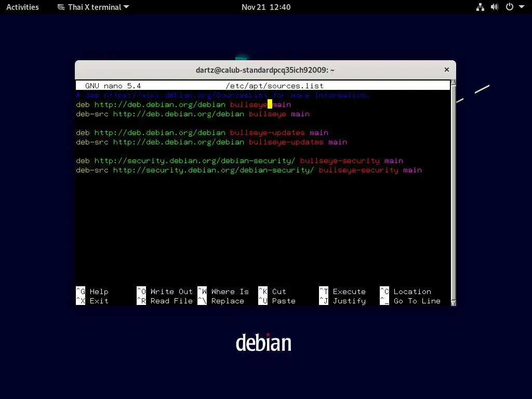This screenshot has width=532, height=399.
Task: Click the /etc/apt/sources.list filename in header
Action: (x=274, y=86)
